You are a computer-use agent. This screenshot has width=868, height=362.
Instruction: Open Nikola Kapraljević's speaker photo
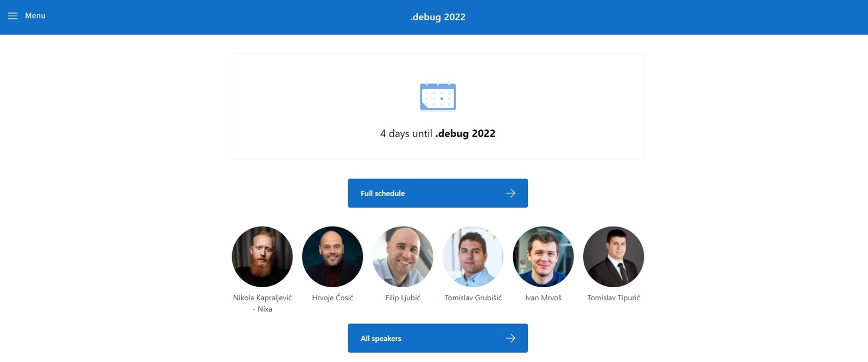(x=262, y=256)
